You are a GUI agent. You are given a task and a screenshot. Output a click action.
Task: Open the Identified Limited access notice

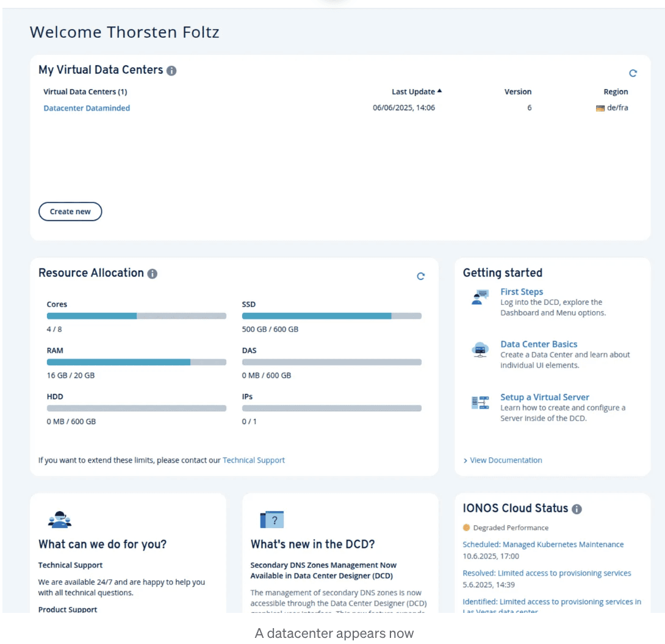click(x=552, y=606)
